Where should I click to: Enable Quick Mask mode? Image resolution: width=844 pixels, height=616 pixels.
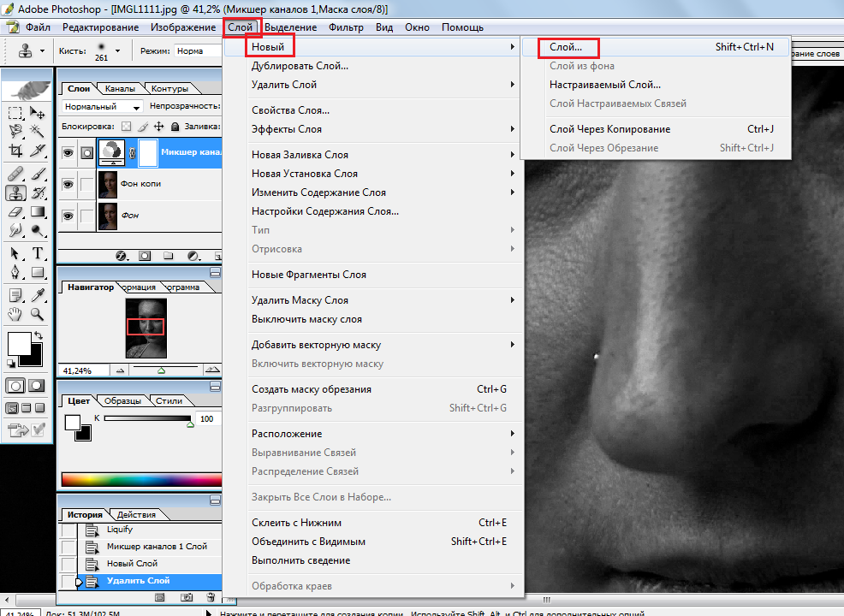[36, 386]
